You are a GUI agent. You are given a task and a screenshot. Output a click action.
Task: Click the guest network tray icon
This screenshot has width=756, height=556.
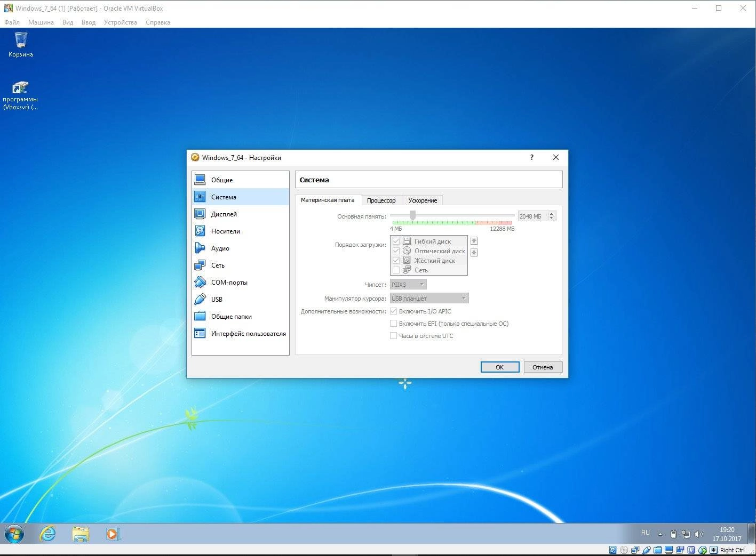point(686,534)
